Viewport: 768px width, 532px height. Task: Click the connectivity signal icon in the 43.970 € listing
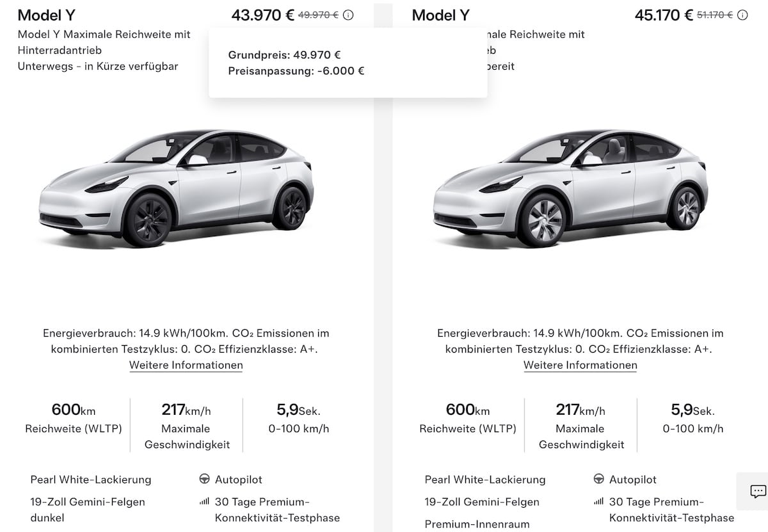click(205, 502)
